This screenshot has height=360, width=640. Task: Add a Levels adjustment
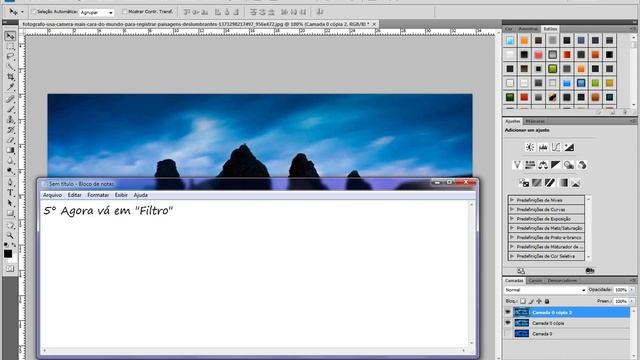pos(543,147)
